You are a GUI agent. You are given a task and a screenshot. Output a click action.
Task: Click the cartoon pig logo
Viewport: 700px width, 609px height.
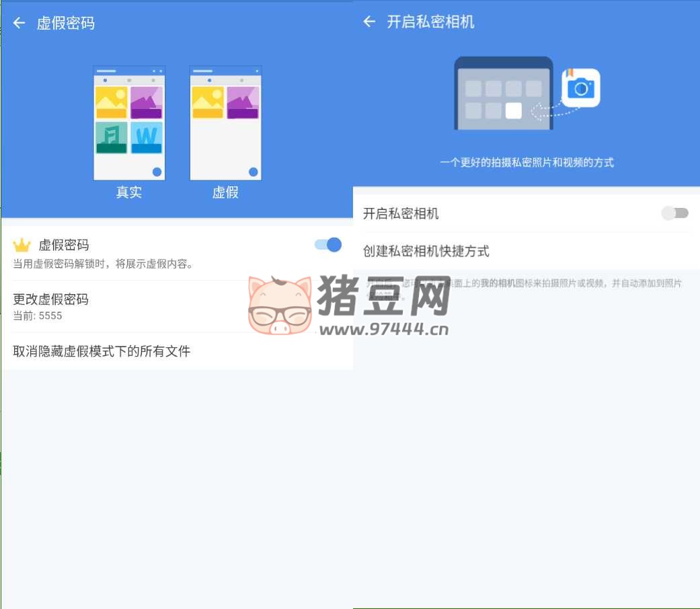click(x=280, y=306)
